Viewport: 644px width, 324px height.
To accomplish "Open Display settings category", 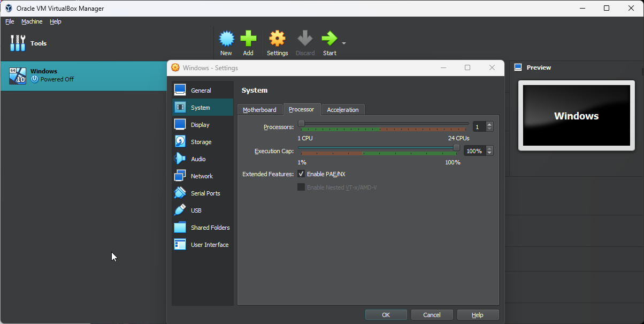I will [x=203, y=124].
